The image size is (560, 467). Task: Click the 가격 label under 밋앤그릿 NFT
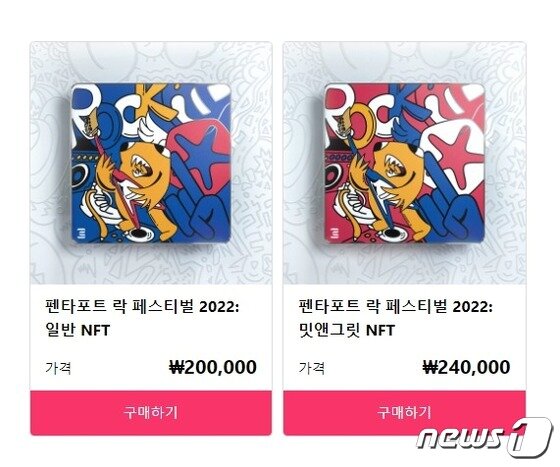click(x=312, y=368)
